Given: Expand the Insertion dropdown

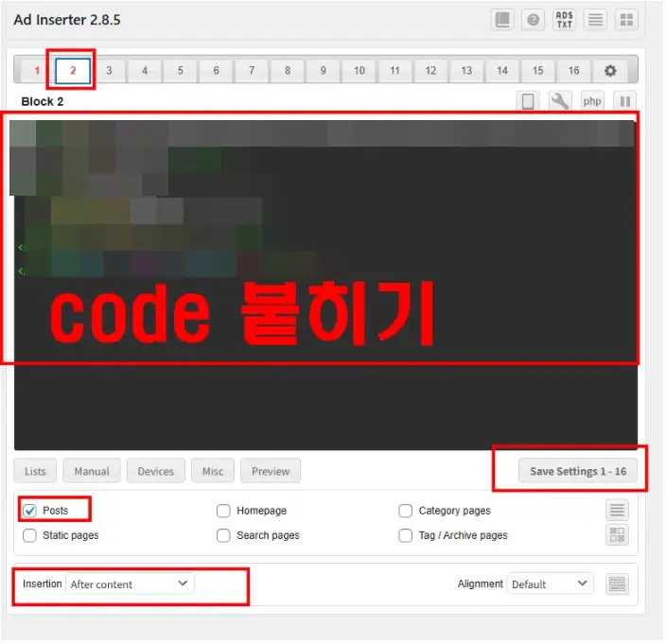Looking at the screenshot, I should point(130,584).
